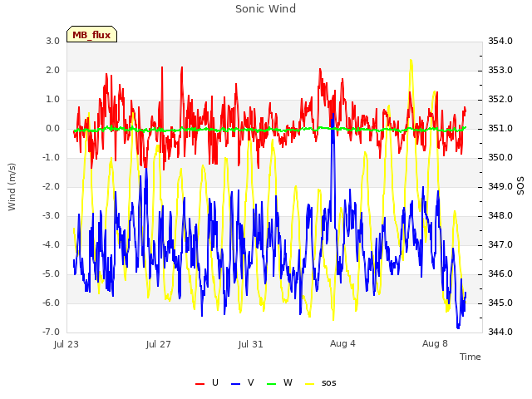Click the Time axis label

pos(470,357)
